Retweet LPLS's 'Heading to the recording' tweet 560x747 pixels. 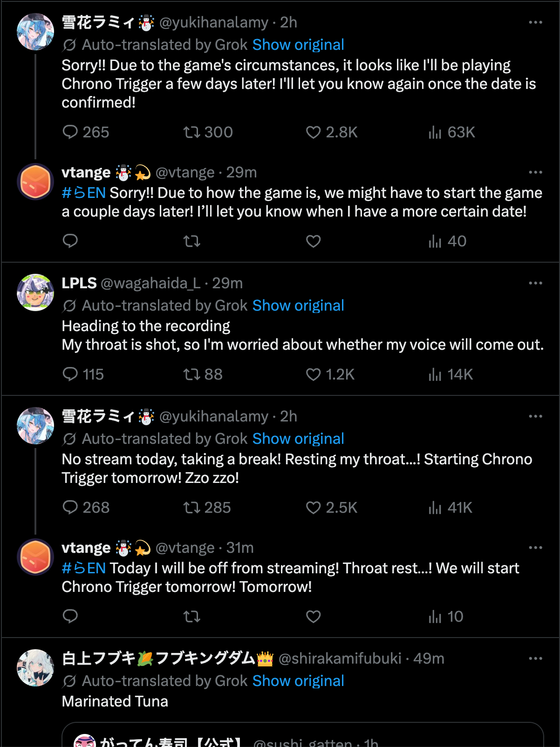tap(191, 374)
